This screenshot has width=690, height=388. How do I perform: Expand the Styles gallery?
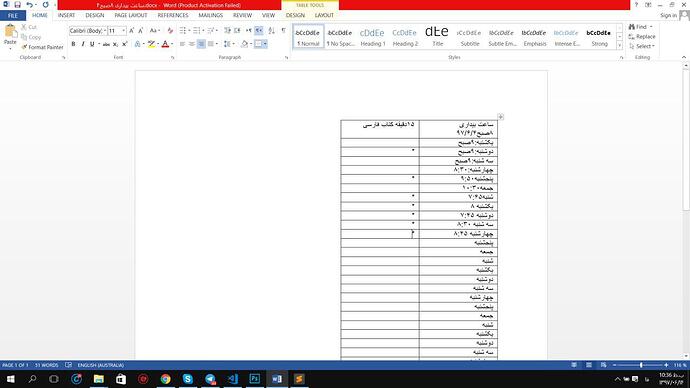click(620, 45)
